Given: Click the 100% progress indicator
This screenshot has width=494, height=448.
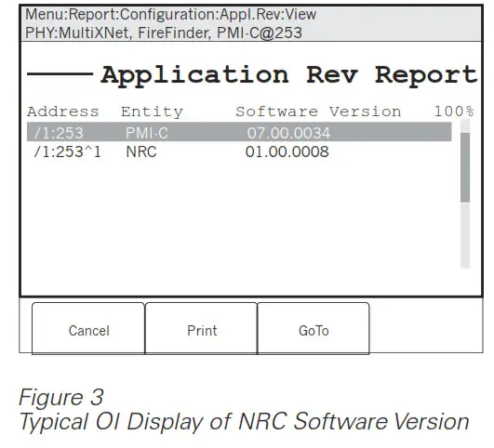Looking at the screenshot, I should 454,112.
